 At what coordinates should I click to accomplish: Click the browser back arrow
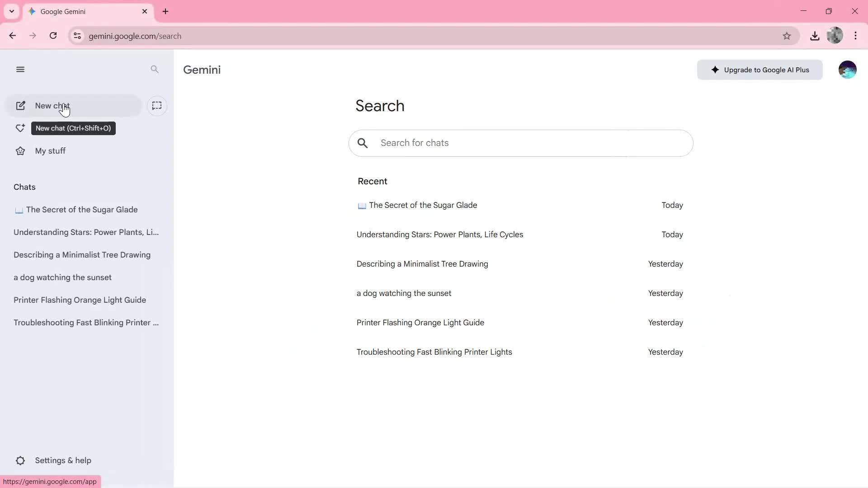(12, 36)
